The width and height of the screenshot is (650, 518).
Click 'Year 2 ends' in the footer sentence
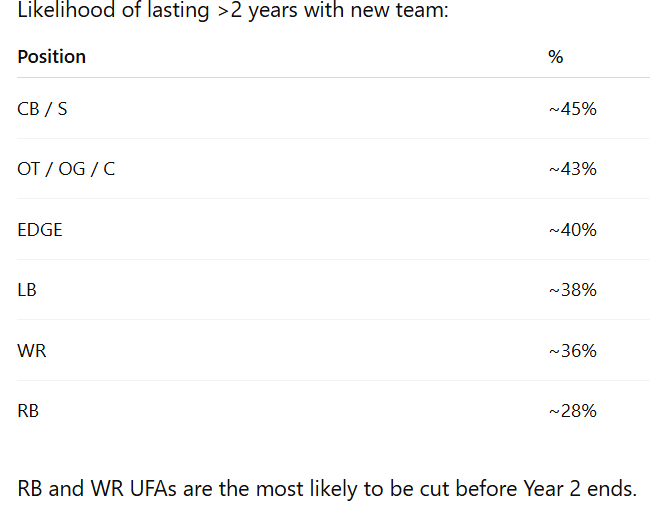click(x=577, y=490)
